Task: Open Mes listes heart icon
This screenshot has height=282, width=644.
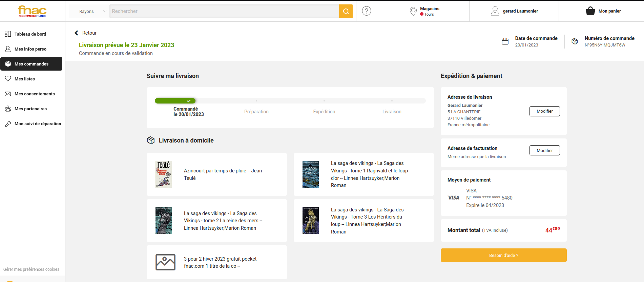Action: [x=8, y=79]
